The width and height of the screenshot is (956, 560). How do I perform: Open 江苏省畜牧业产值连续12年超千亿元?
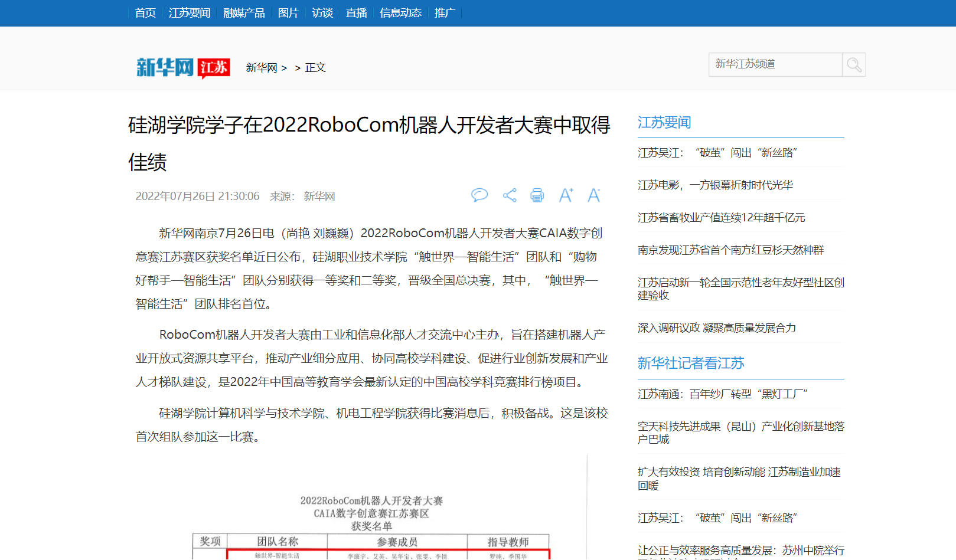722,218
